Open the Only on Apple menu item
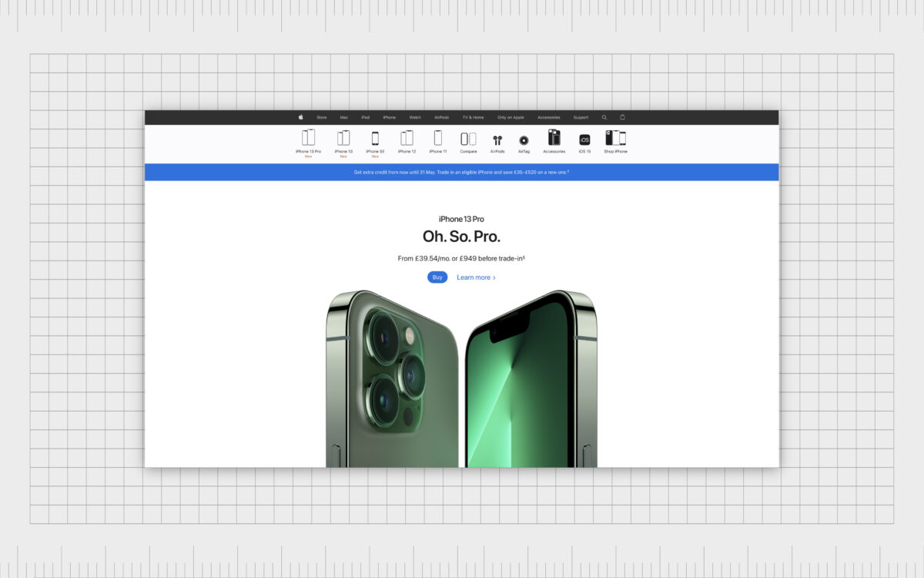This screenshot has height=578, width=924. coord(511,117)
